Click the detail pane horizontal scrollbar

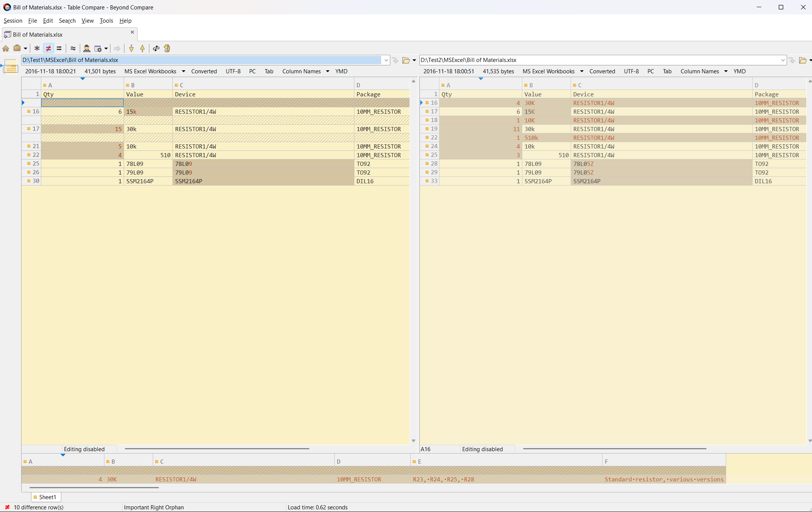(94, 488)
